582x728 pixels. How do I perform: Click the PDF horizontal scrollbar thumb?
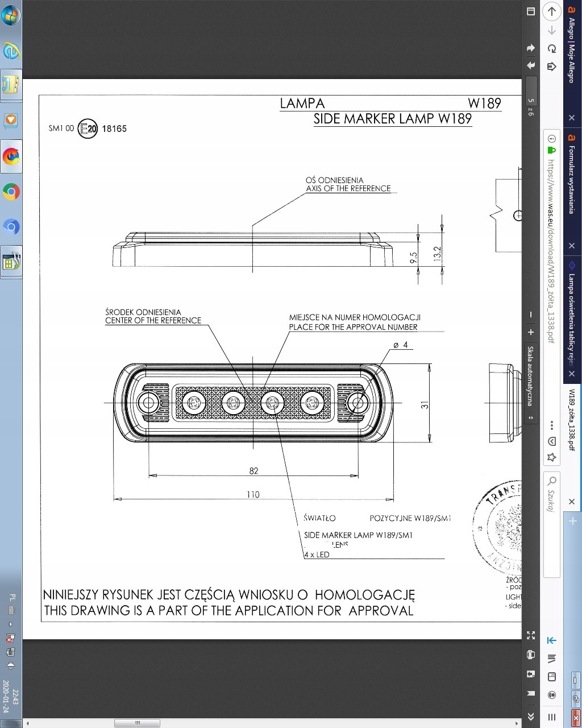point(137,723)
